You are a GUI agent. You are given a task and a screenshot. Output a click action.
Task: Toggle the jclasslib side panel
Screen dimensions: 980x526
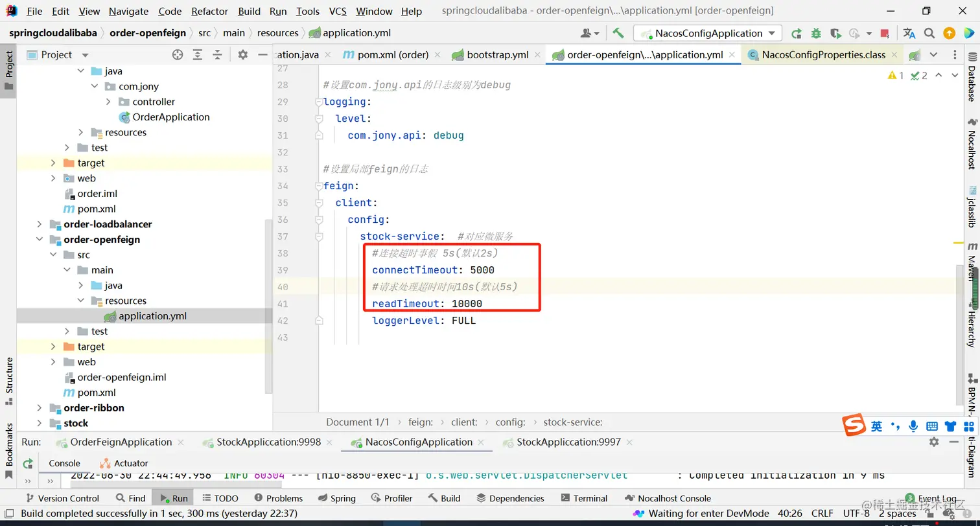pos(972,207)
